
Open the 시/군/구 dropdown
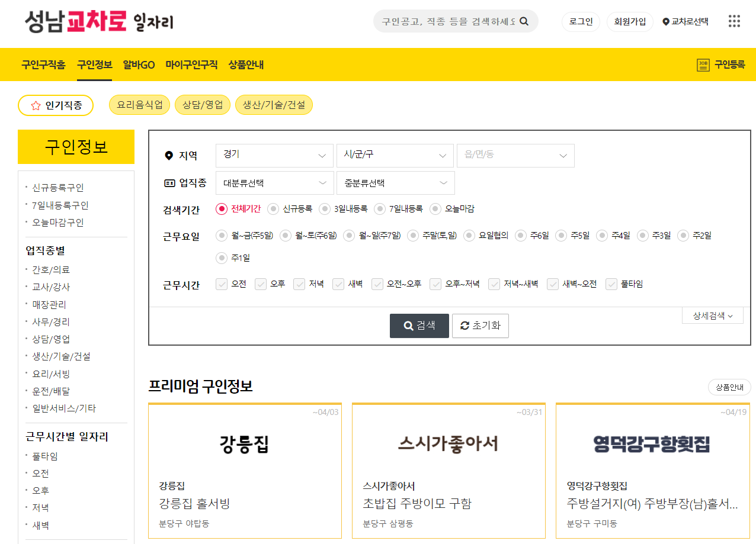click(x=395, y=156)
